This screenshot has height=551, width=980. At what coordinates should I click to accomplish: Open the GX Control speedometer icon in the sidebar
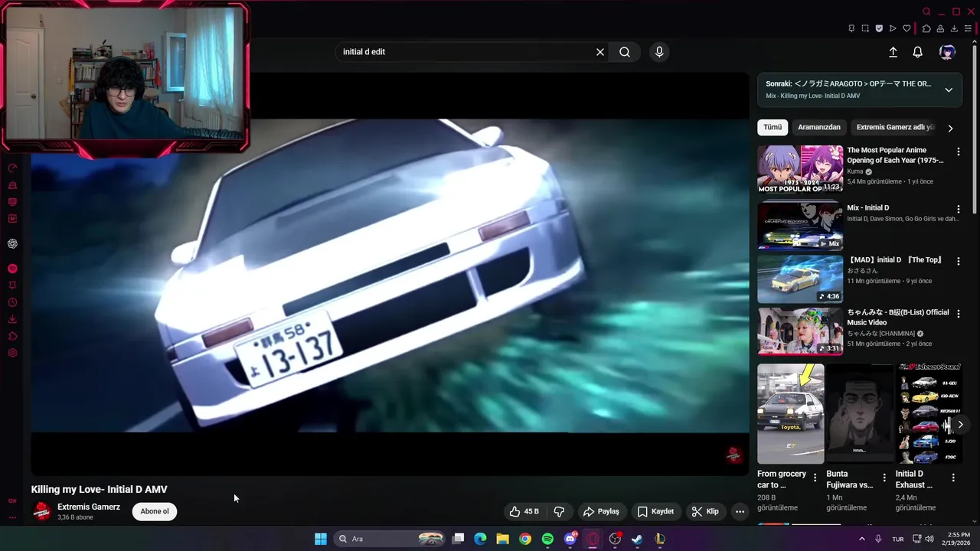click(12, 168)
